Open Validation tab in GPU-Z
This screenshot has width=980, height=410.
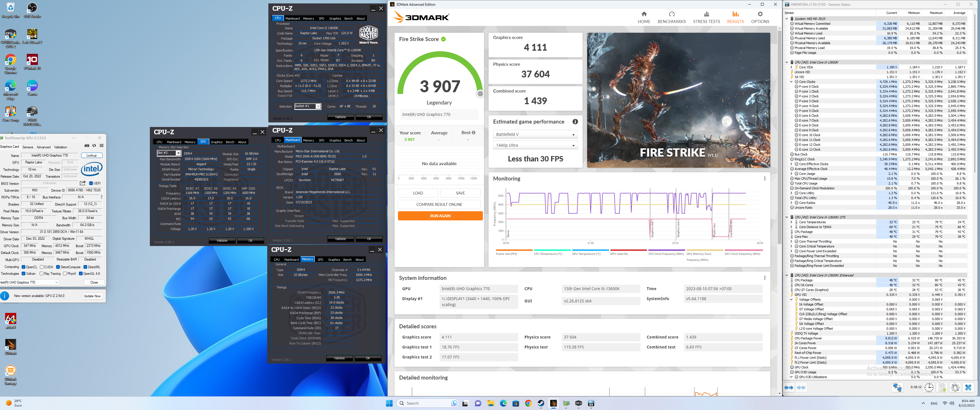(60, 147)
